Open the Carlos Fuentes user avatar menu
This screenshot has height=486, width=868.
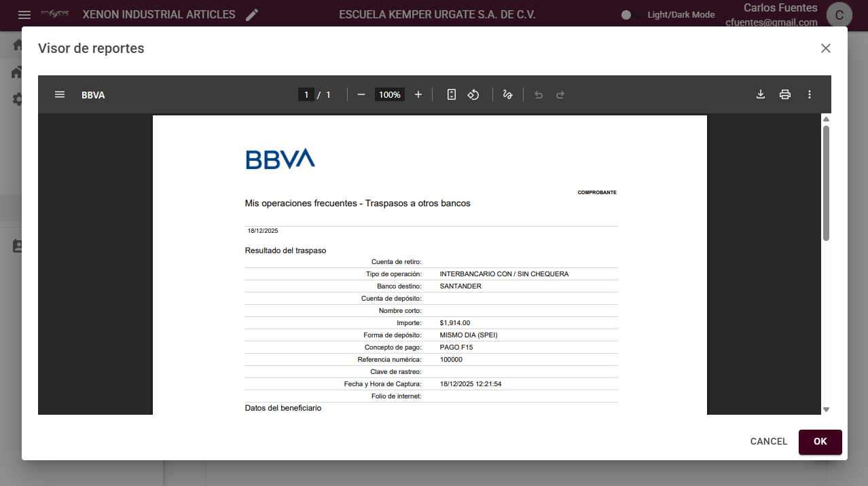tap(839, 15)
